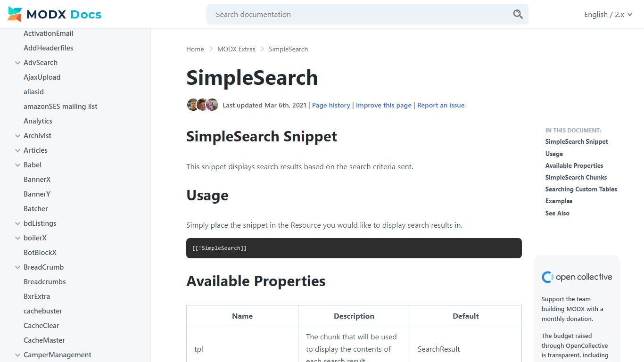Image resolution: width=644 pixels, height=362 pixels.
Task: Open BannerY in the sidebar
Action: point(37,194)
